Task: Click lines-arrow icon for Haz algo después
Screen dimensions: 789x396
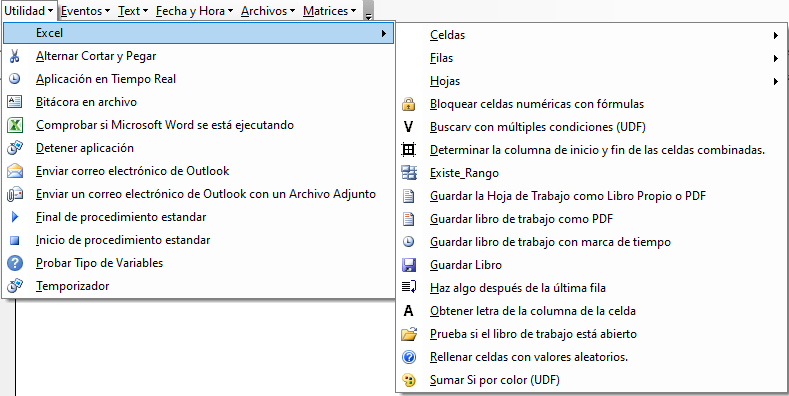Action: 409,288
